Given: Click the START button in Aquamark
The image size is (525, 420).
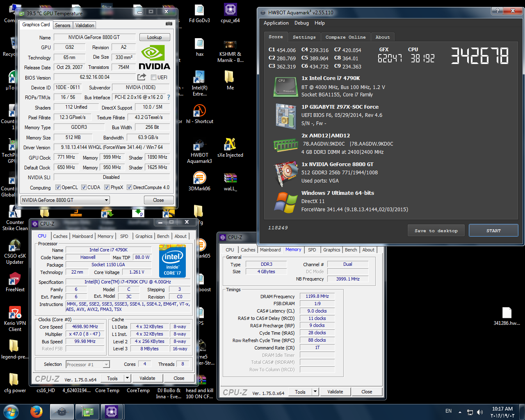Looking at the screenshot, I should pyautogui.click(x=493, y=231).
